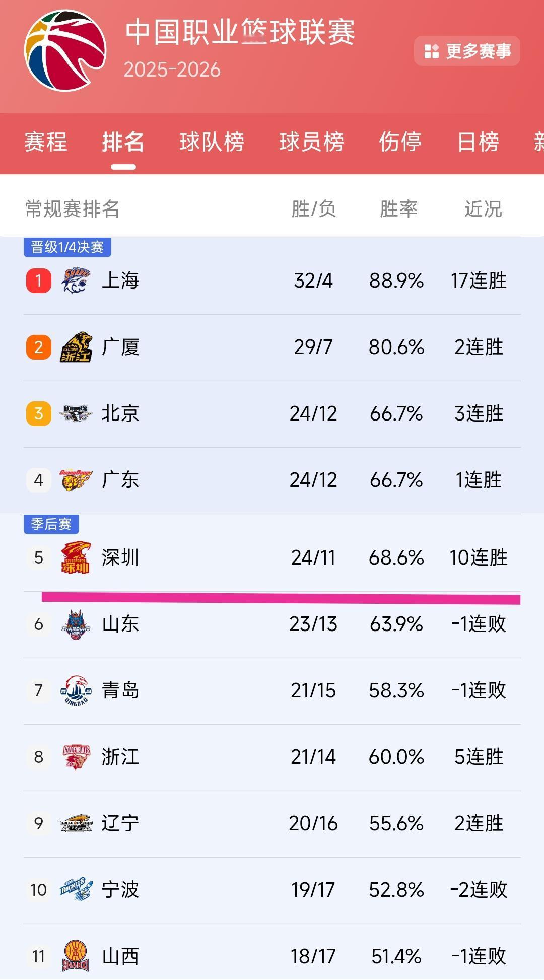Open the 伤停 injury report tab

coord(400,143)
